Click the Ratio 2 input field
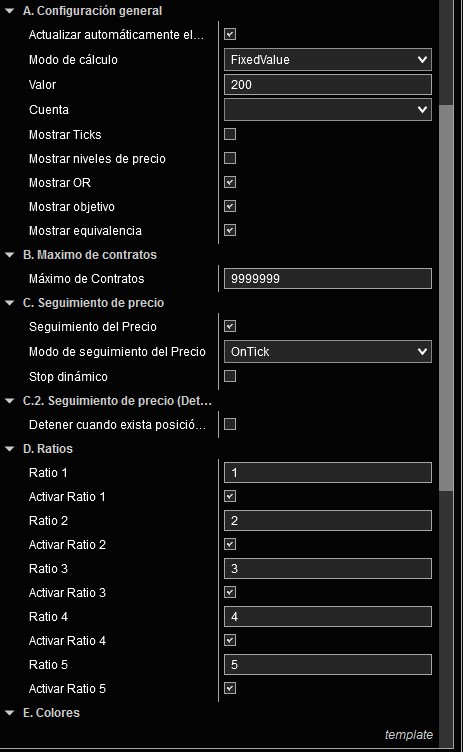 click(328, 520)
